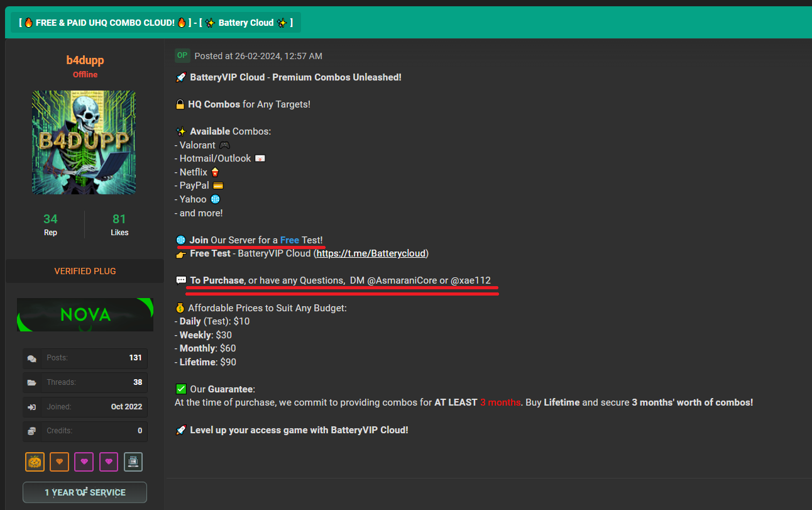Click the VERIFIED PLUG user title
Screen dimensions: 812x510
(85, 272)
